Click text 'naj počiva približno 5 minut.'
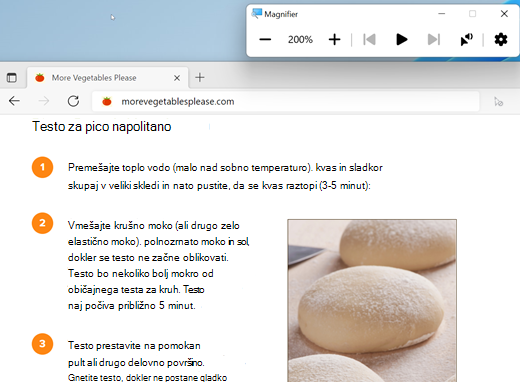Screen dimensions: 520x382 point(132,306)
